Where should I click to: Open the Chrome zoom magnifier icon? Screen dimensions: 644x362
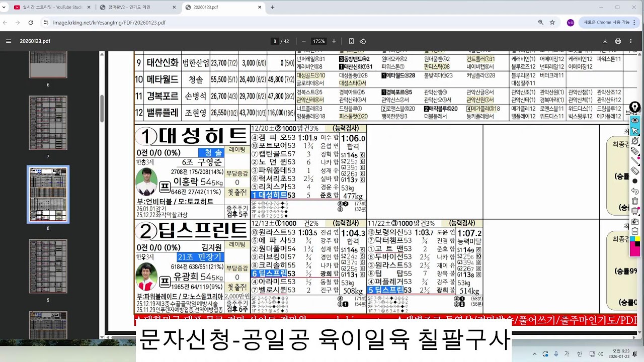pos(541,23)
